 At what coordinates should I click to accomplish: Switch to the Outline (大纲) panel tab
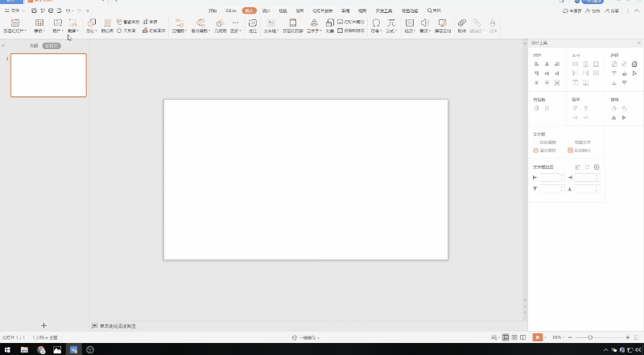(34, 46)
